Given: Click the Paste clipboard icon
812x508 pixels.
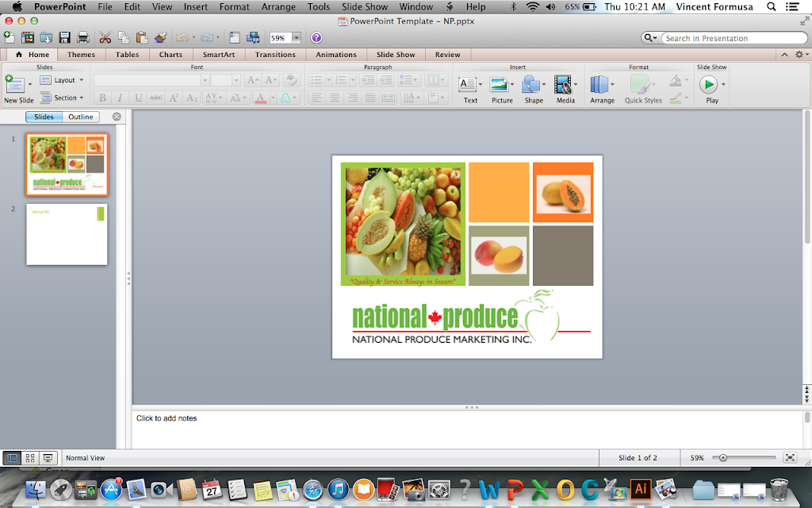Looking at the screenshot, I should click(141, 37).
